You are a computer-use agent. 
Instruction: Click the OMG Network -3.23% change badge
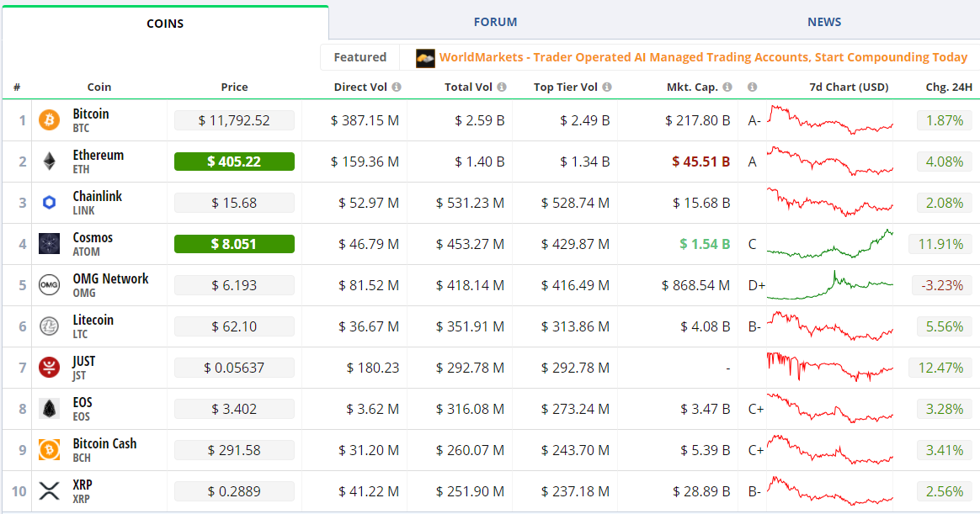pos(942,285)
